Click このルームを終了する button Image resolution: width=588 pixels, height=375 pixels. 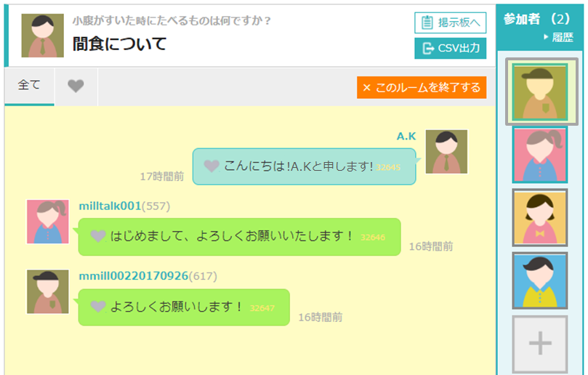tap(422, 87)
